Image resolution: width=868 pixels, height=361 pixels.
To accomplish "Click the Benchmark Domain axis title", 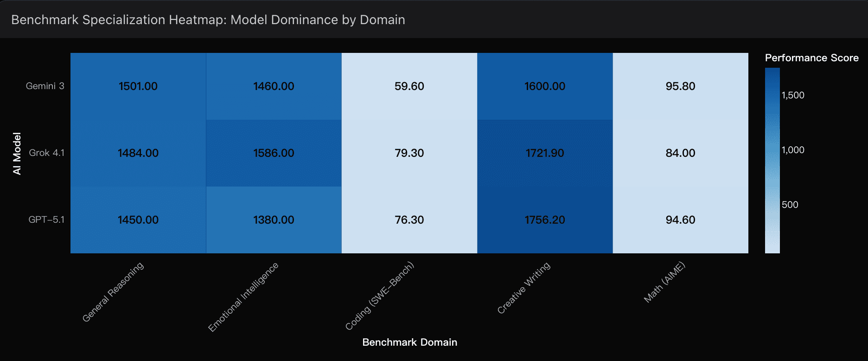I will click(x=410, y=342).
